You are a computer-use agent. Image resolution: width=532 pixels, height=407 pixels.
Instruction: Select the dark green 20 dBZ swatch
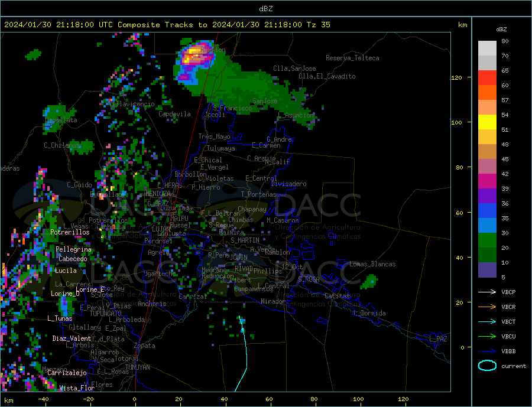click(x=487, y=255)
